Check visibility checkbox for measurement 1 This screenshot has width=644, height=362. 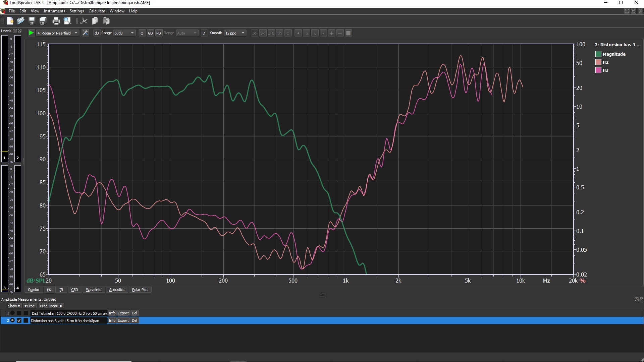point(19,313)
